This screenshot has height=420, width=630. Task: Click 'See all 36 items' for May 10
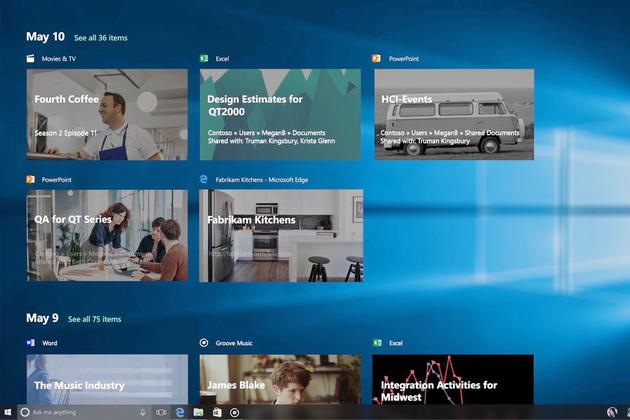click(100, 38)
